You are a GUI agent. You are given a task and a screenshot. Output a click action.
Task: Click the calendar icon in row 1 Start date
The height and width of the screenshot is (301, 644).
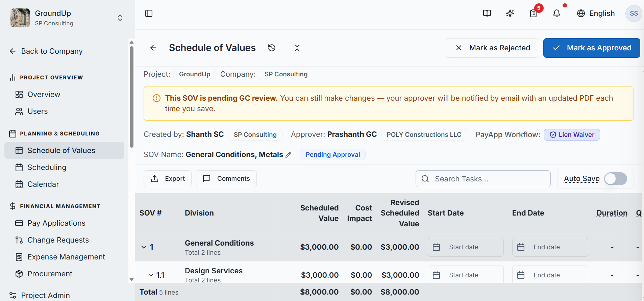pyautogui.click(x=437, y=247)
